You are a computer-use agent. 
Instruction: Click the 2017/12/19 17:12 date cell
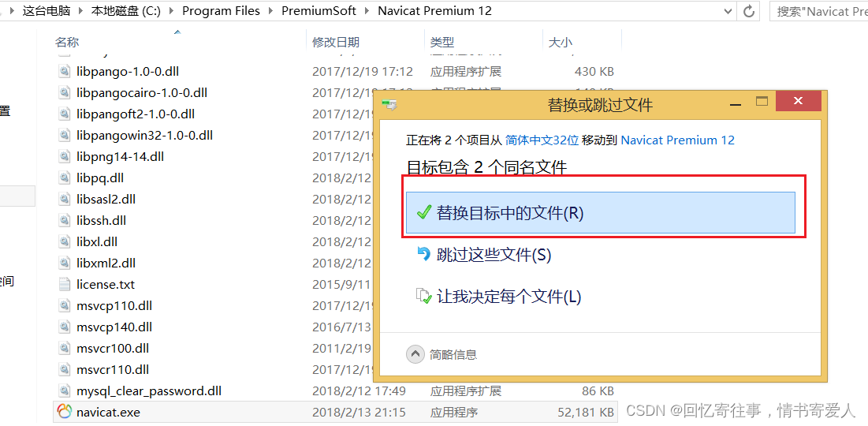tap(363, 72)
